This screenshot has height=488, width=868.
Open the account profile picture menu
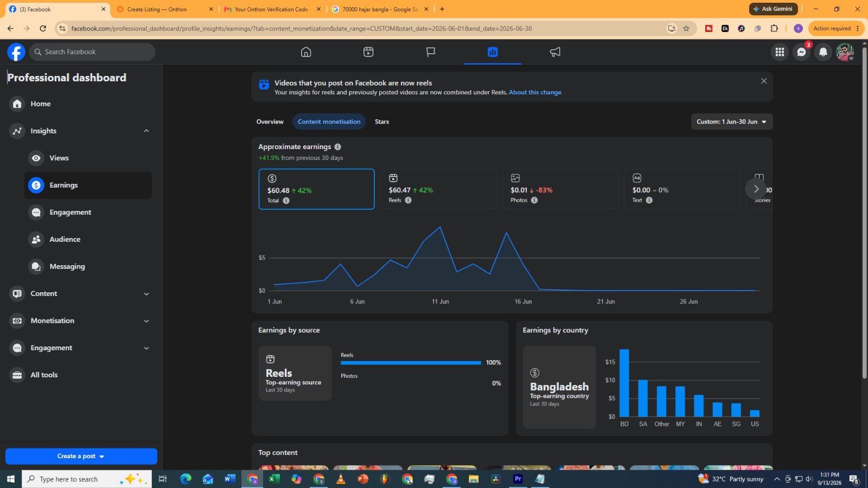click(845, 52)
